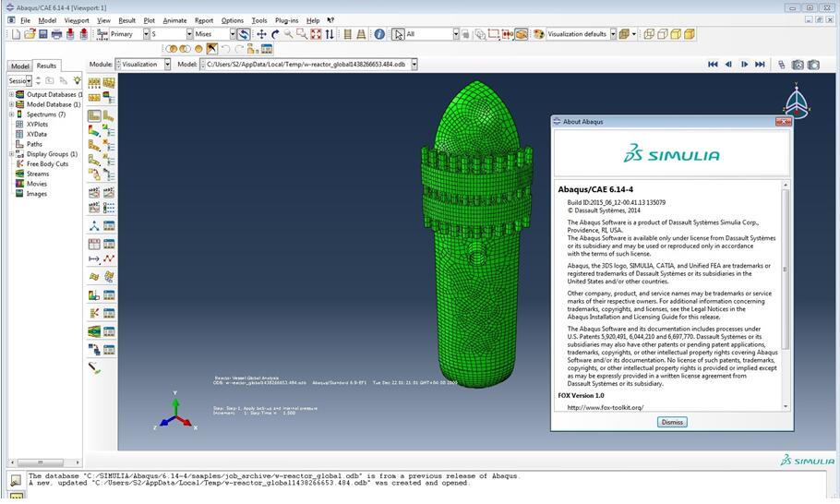Apply hidden render style cube
Viewport: 840px width, 504px height.
pyautogui.click(x=663, y=34)
